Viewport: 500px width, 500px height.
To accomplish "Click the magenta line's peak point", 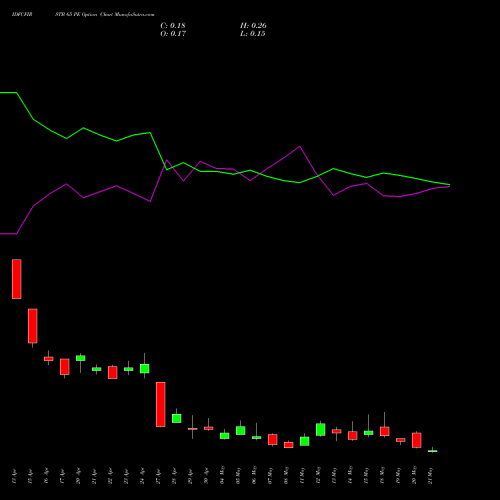I will click(x=300, y=146).
